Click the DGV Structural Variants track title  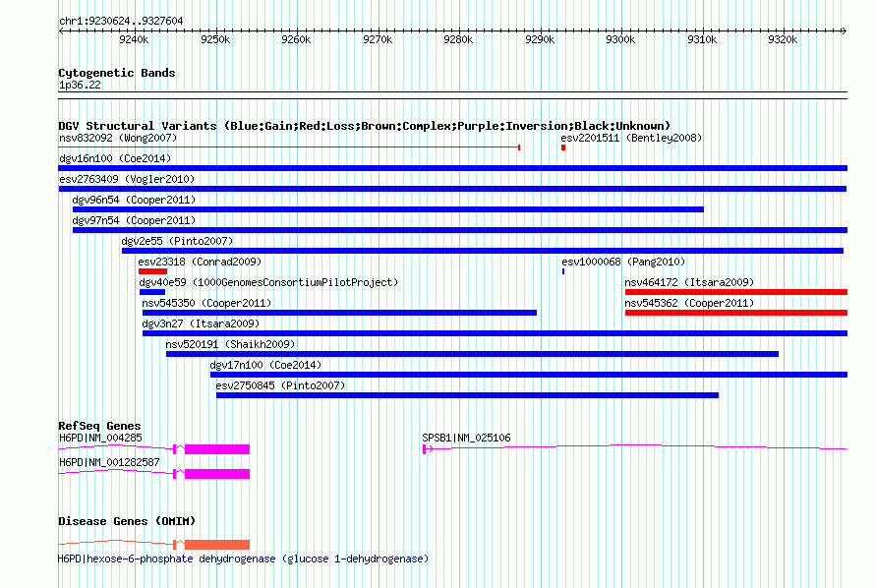click(x=365, y=126)
